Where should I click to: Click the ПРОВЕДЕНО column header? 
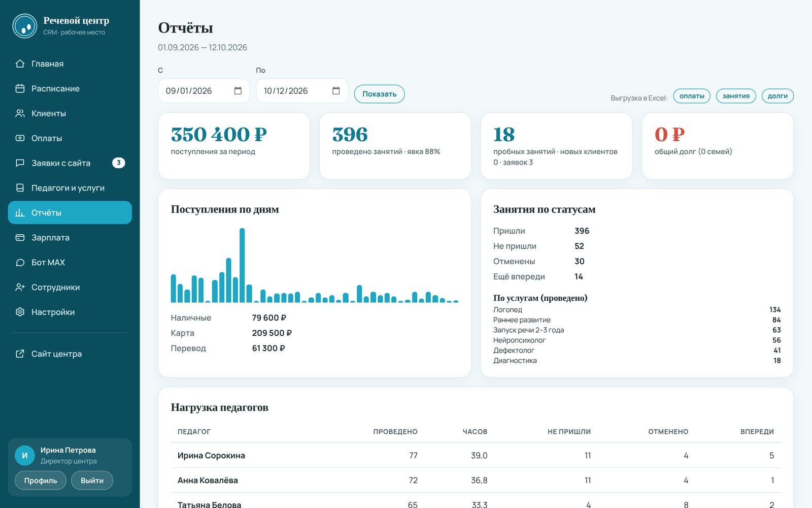click(395, 432)
